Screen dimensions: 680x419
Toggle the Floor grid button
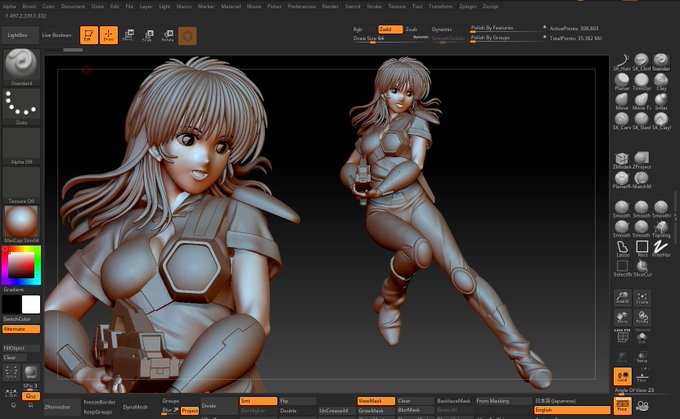[642, 376]
